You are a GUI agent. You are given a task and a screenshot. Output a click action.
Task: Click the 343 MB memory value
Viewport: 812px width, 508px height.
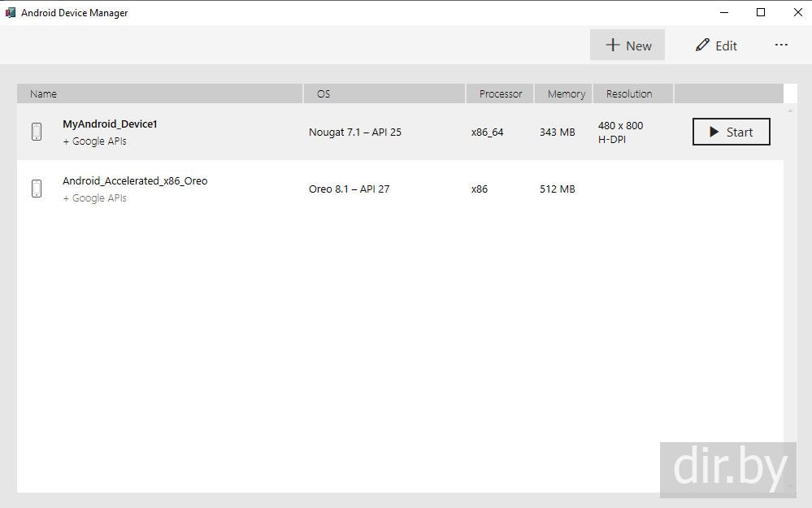(x=558, y=132)
